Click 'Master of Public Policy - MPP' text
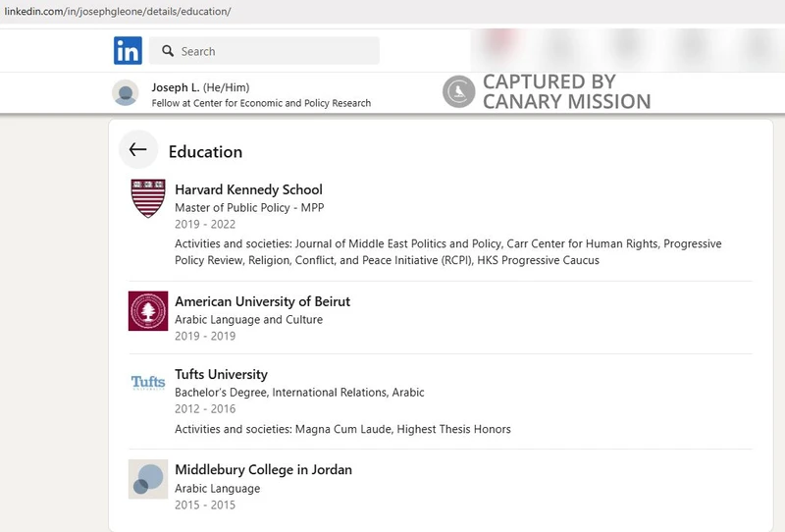 (x=249, y=208)
